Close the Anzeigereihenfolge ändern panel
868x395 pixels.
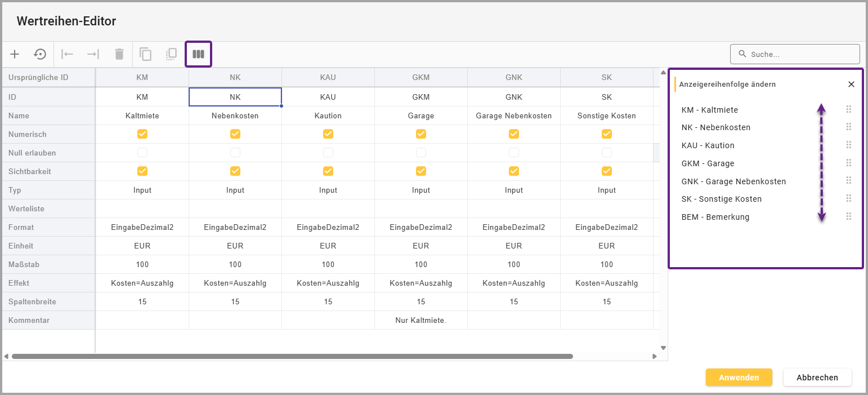(851, 84)
